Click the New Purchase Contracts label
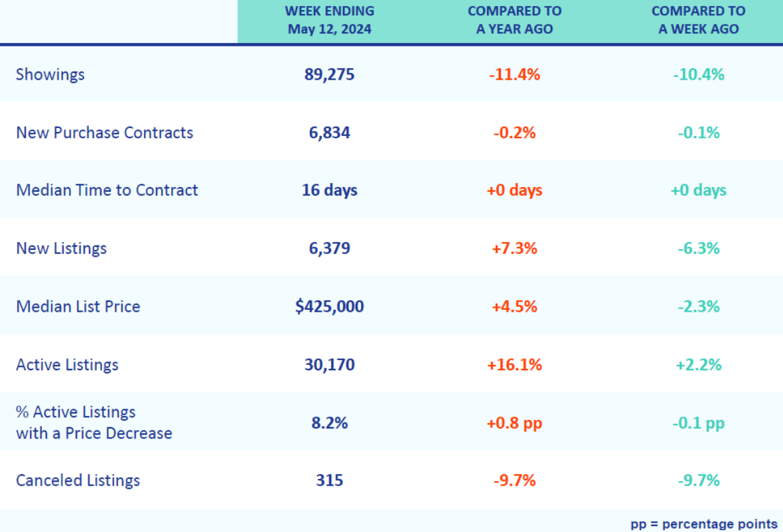The width and height of the screenshot is (783, 532). (x=105, y=133)
